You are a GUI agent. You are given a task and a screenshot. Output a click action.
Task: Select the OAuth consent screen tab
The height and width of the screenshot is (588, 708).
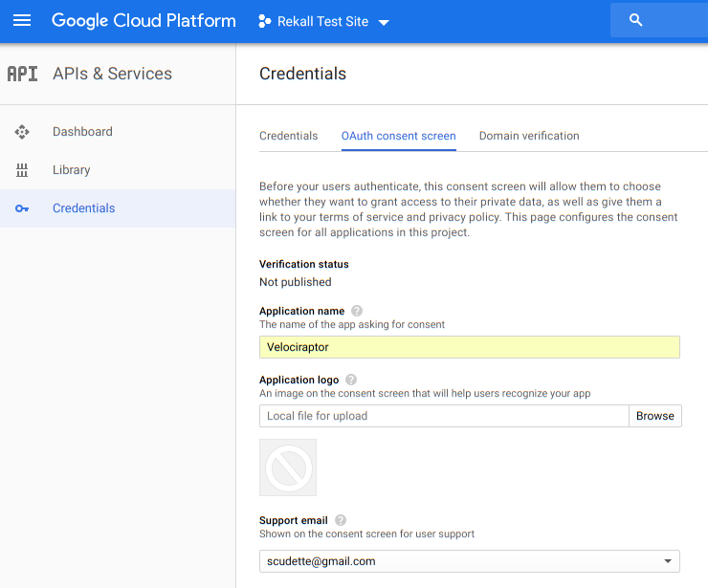pyautogui.click(x=398, y=136)
